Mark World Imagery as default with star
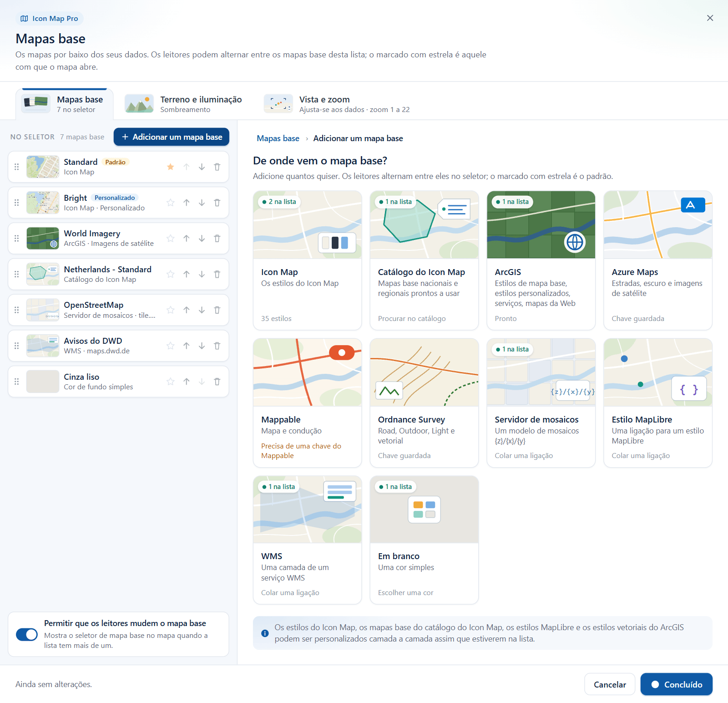The image size is (728, 703). 171,238
